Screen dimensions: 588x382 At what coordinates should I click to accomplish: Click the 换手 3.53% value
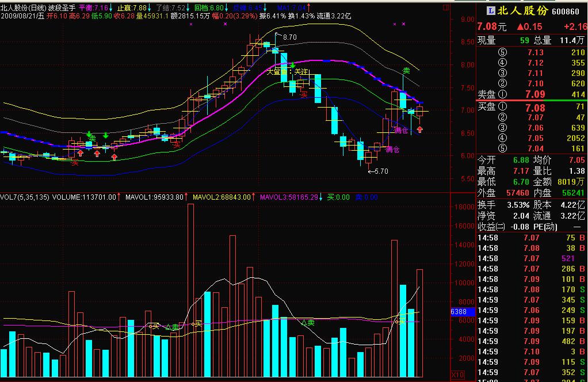click(518, 205)
